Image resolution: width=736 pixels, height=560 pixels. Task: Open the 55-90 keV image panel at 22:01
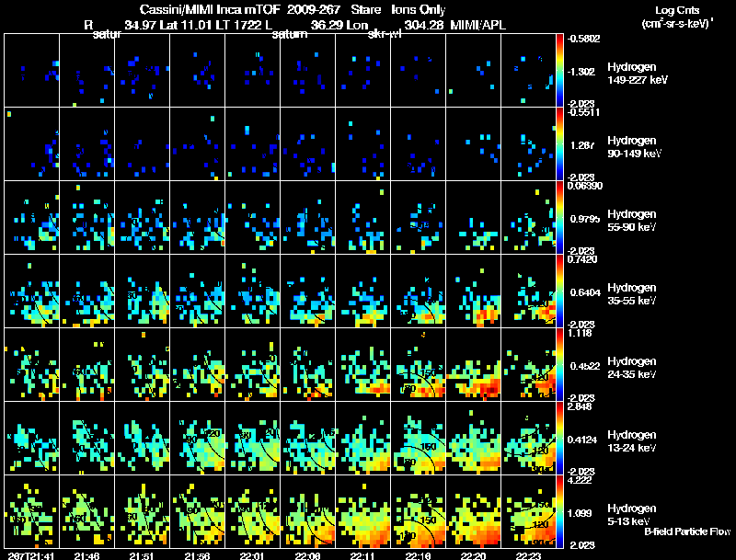(252, 217)
